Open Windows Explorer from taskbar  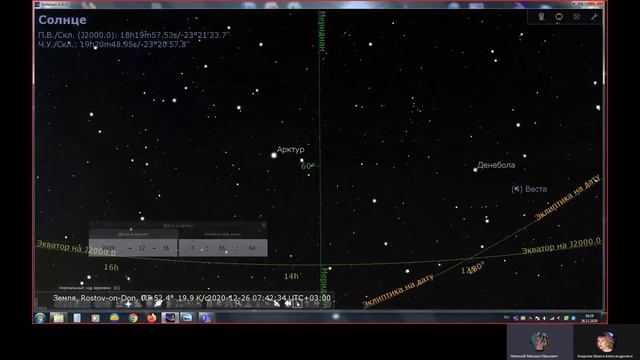point(58,318)
